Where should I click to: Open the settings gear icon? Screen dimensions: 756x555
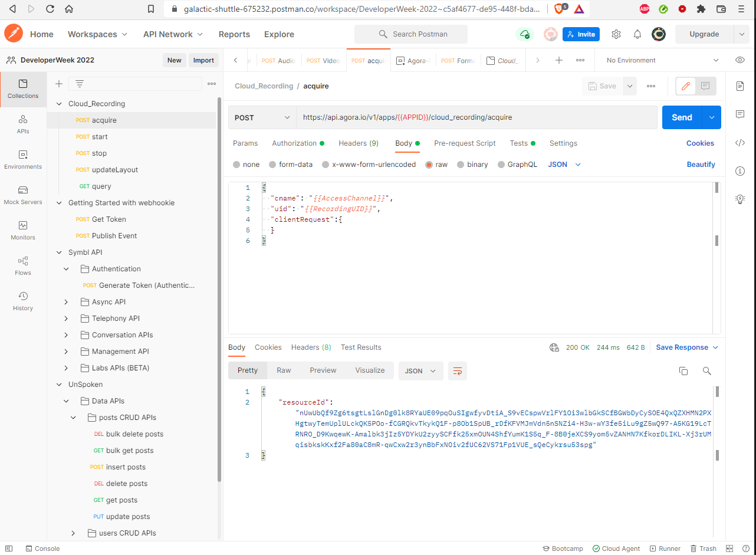616,34
